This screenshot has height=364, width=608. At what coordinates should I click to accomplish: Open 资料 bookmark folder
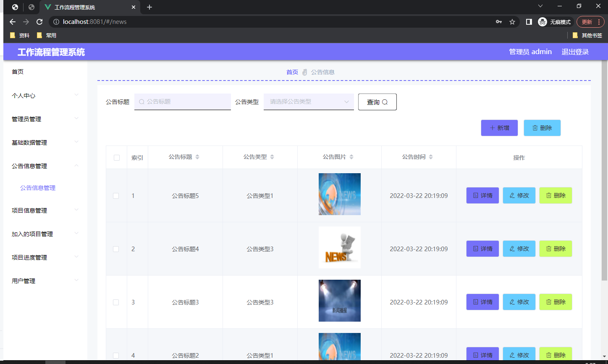(x=20, y=35)
